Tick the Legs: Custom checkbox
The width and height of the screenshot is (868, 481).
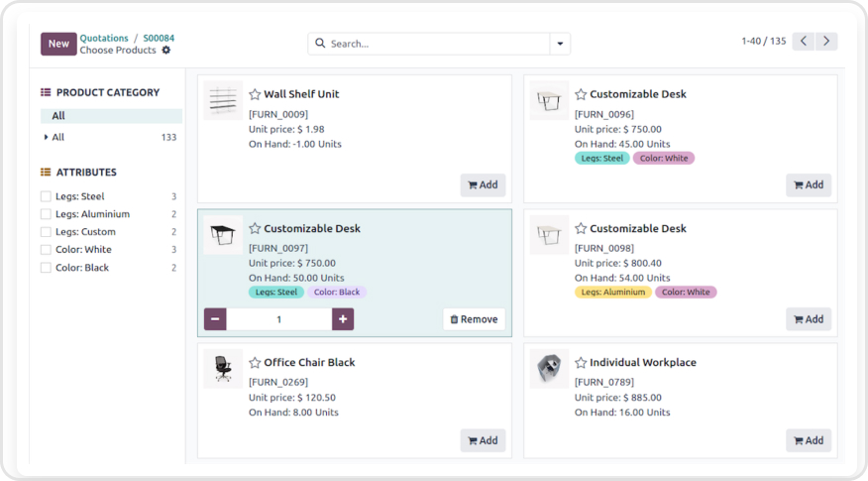(46, 232)
